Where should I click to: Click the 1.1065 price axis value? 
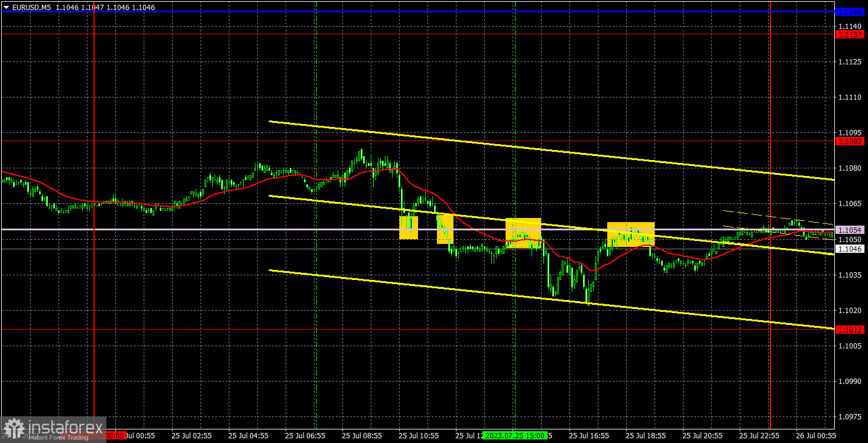tap(850, 204)
